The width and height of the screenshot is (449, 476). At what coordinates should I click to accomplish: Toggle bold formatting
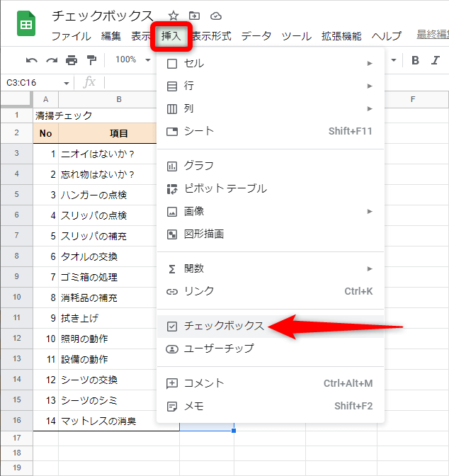(415, 60)
